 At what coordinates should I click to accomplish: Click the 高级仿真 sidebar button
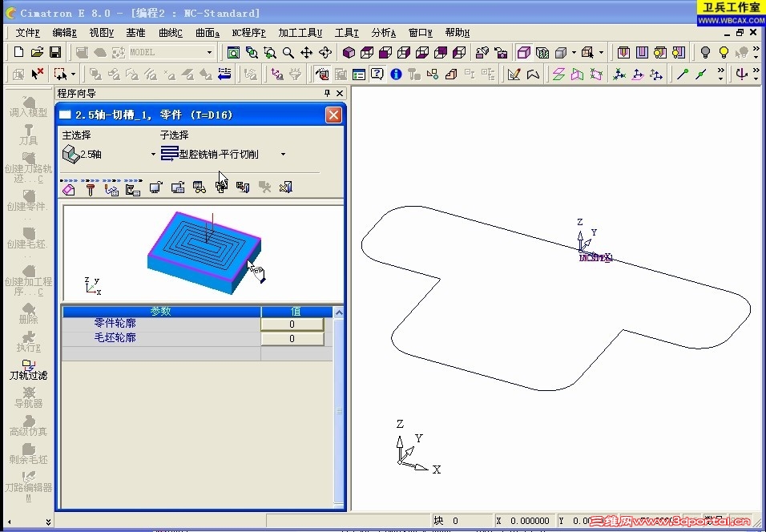coord(28,426)
